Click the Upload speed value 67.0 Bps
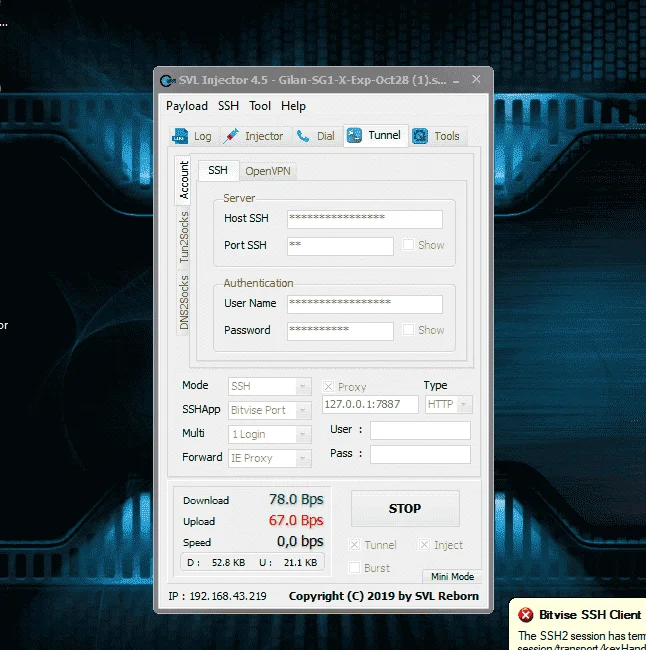This screenshot has height=650, width=646. pyautogui.click(x=296, y=520)
